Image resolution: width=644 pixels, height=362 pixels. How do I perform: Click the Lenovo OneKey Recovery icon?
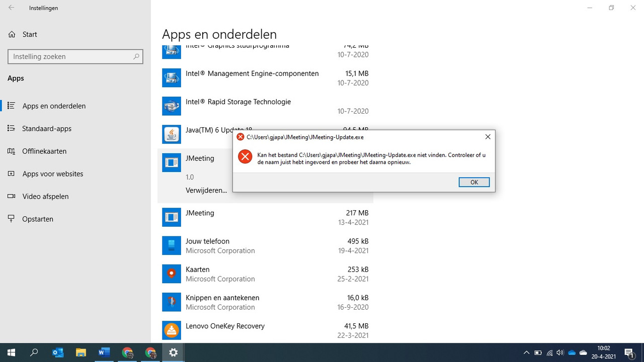(172, 330)
